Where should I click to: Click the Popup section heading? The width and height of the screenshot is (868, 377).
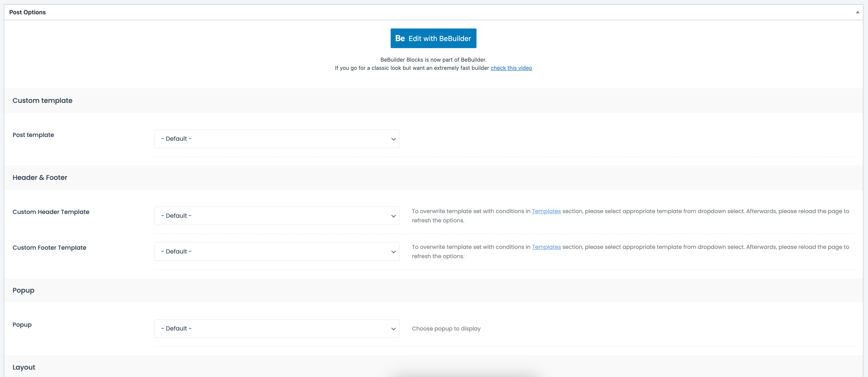pos(23,290)
